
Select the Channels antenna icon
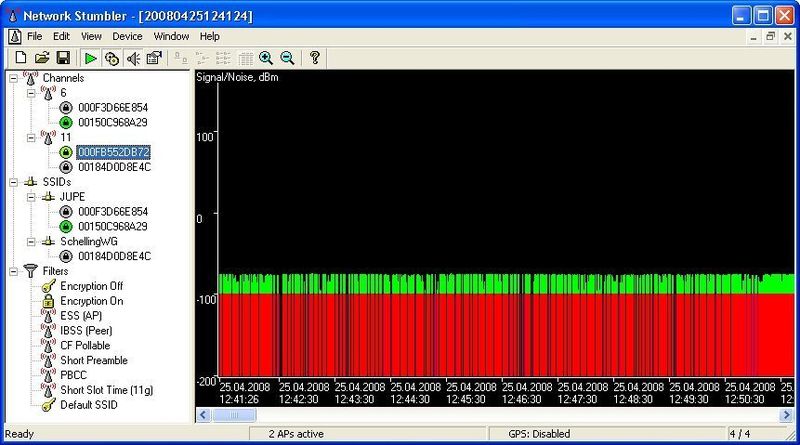tap(31, 78)
